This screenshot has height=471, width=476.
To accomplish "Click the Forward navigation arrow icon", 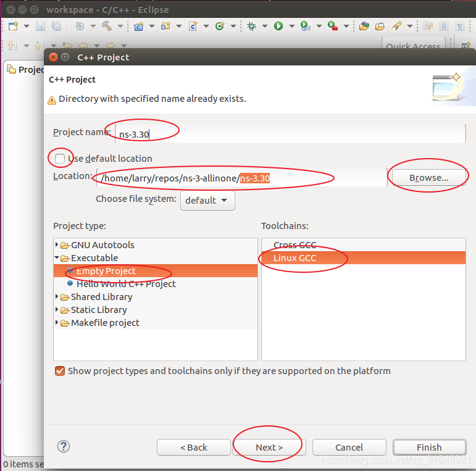I will click(111, 46).
